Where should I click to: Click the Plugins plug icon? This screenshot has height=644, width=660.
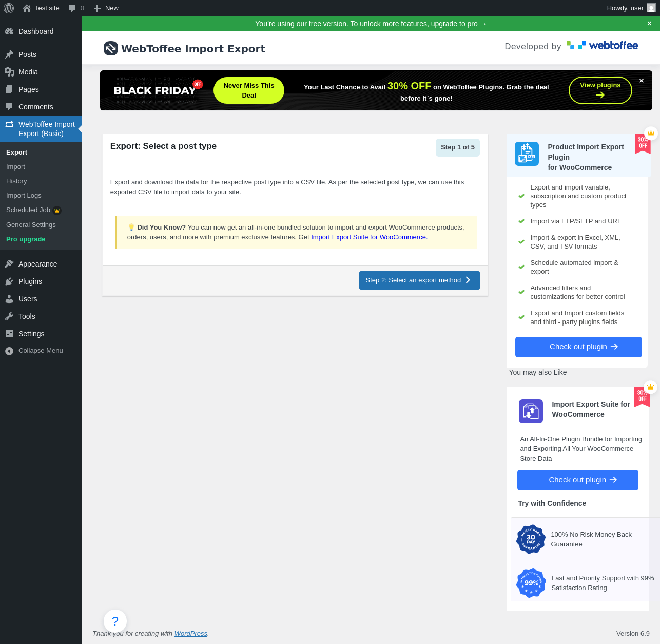[x=9, y=281]
